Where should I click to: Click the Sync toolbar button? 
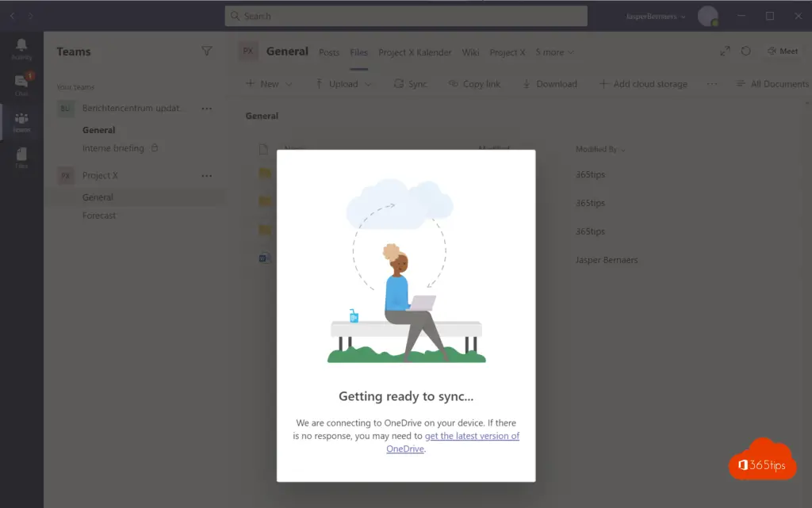coord(410,84)
